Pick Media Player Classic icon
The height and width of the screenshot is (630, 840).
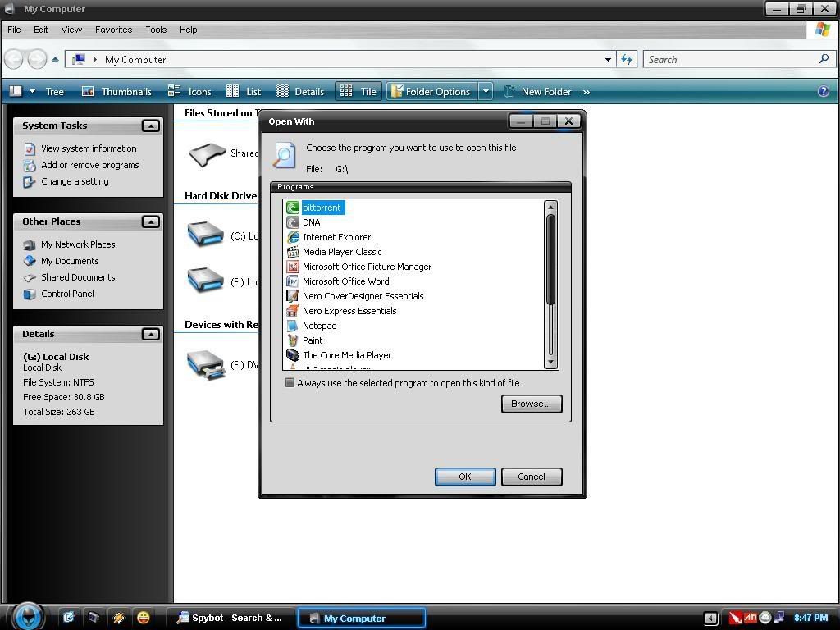tap(293, 252)
